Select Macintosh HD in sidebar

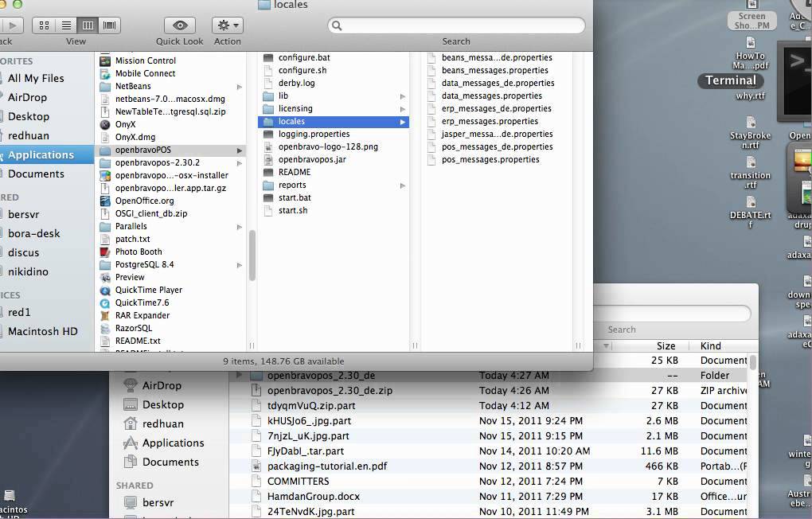tap(42, 331)
